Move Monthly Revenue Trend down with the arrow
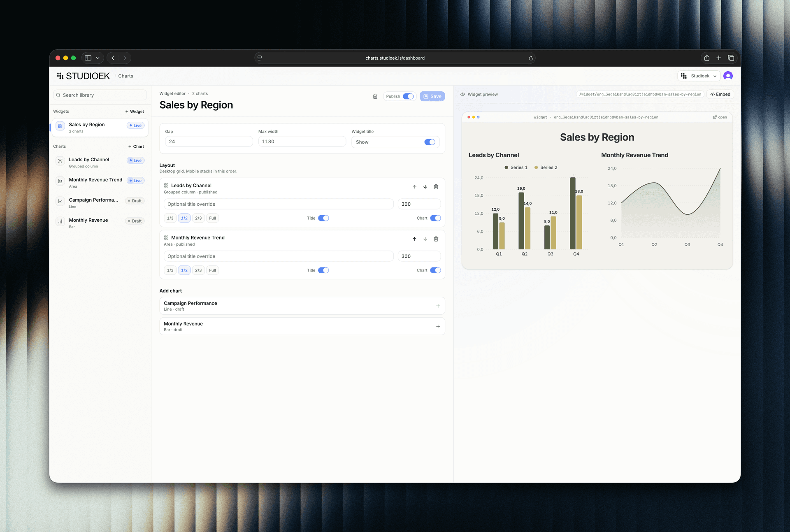The height and width of the screenshot is (532, 790). (x=425, y=239)
